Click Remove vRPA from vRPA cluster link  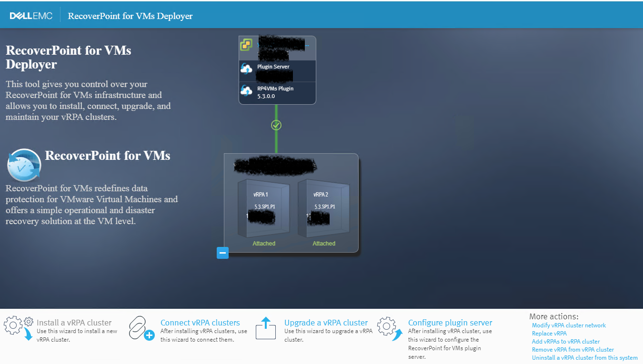tap(573, 350)
